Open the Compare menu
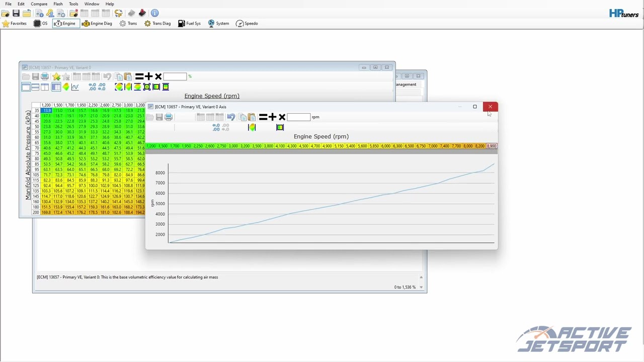Viewport: 644px width, 362px height. [x=39, y=4]
